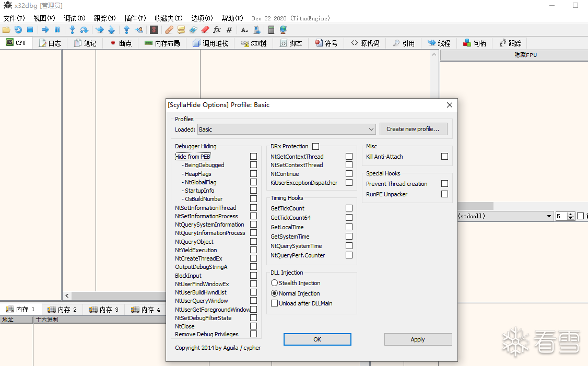588x366 pixels.
Task: Switch to the 符号 tab
Action: coord(326,43)
